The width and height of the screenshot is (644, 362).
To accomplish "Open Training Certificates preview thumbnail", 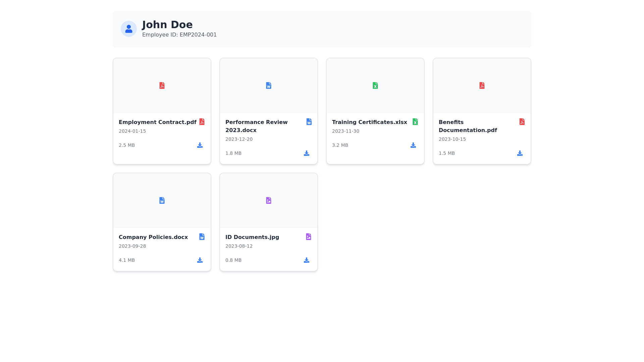I will tap(375, 85).
